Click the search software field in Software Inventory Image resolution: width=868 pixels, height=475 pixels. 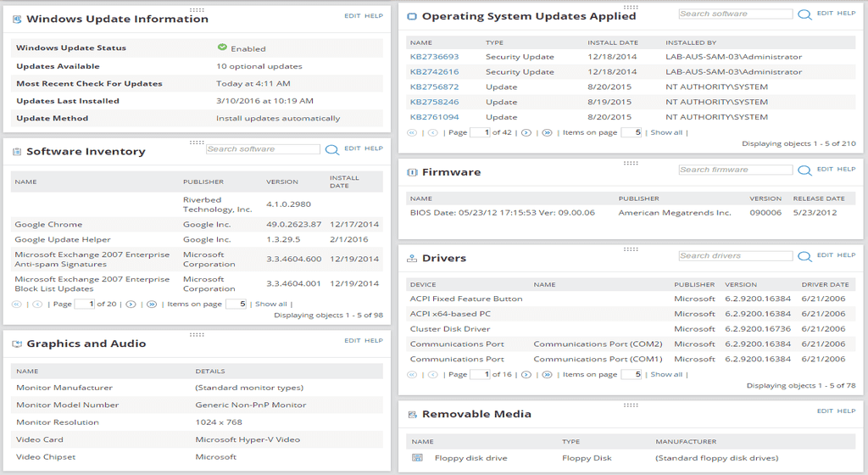coord(263,149)
